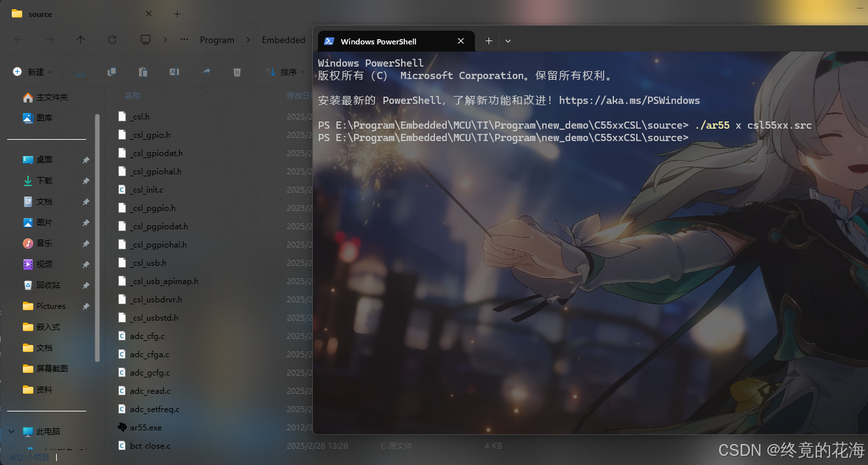
Task: Open PowerShell tab profile dropdown chevron
Action: 508,40
